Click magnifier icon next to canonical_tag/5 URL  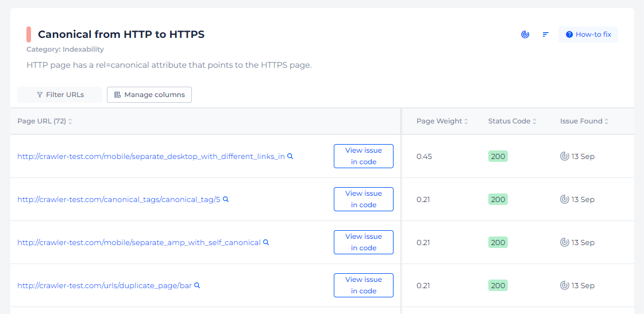(225, 199)
